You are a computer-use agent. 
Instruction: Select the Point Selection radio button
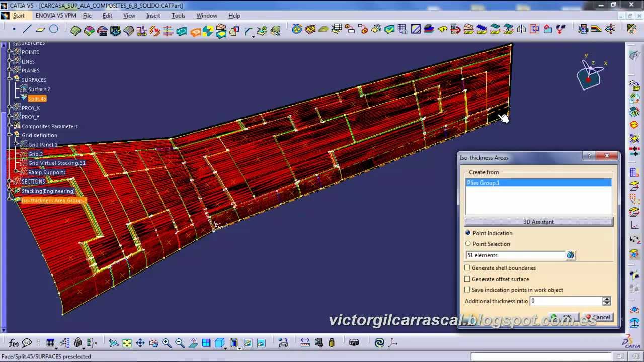(x=468, y=244)
